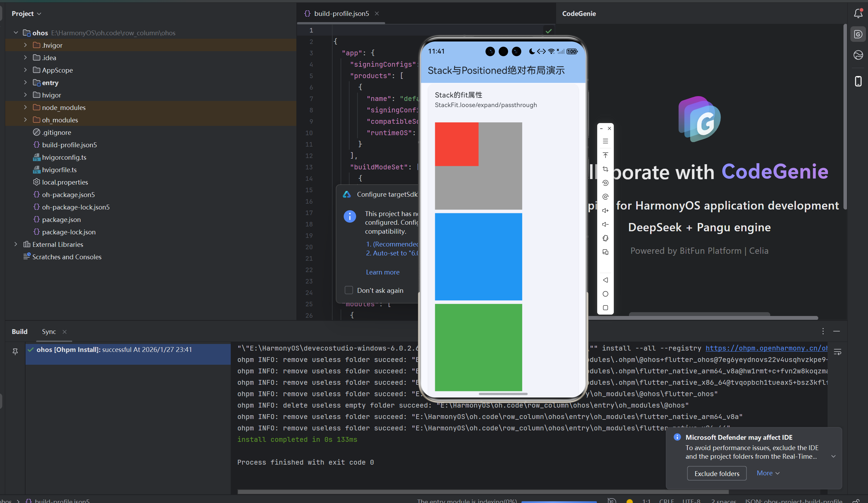Screen dimensions: 868x503
Task: Decrease the emulator volume
Action: point(605,224)
